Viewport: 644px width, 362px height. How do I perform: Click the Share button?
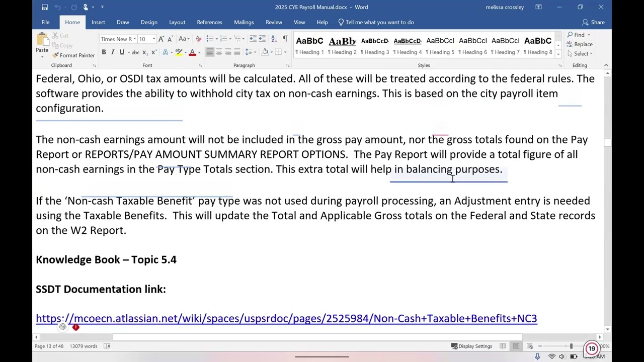point(594,22)
